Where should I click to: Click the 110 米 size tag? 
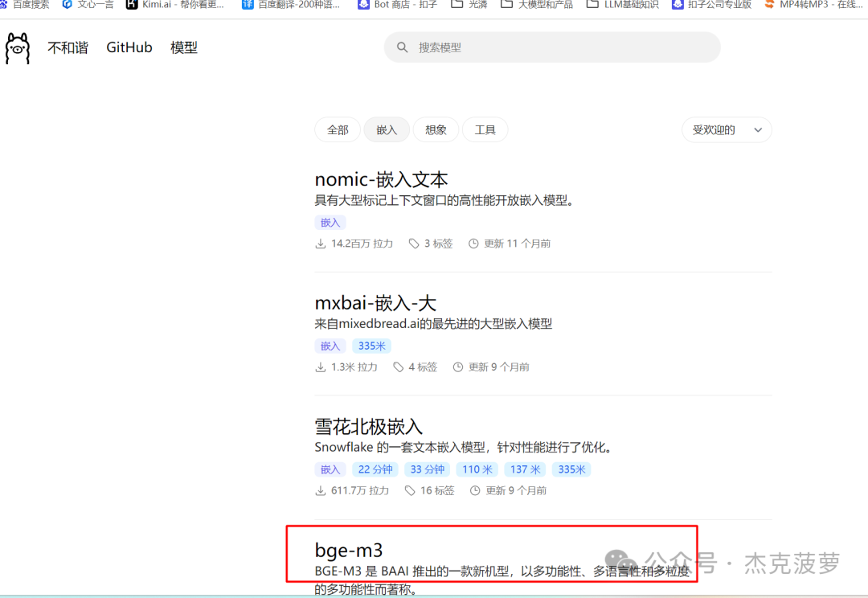(x=477, y=469)
